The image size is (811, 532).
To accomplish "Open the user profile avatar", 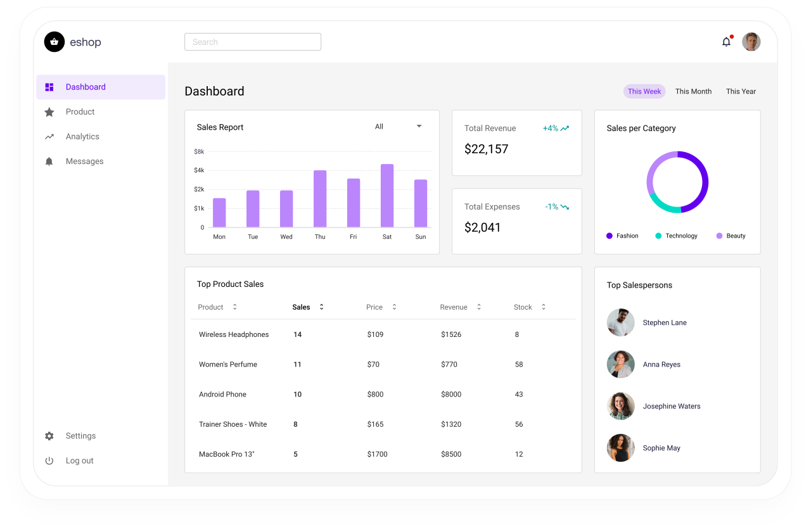I will [751, 42].
